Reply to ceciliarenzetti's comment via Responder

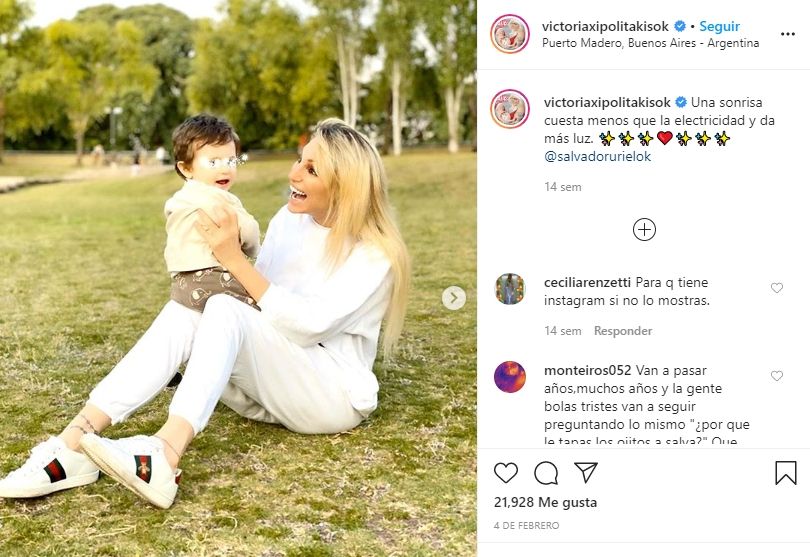(x=622, y=331)
